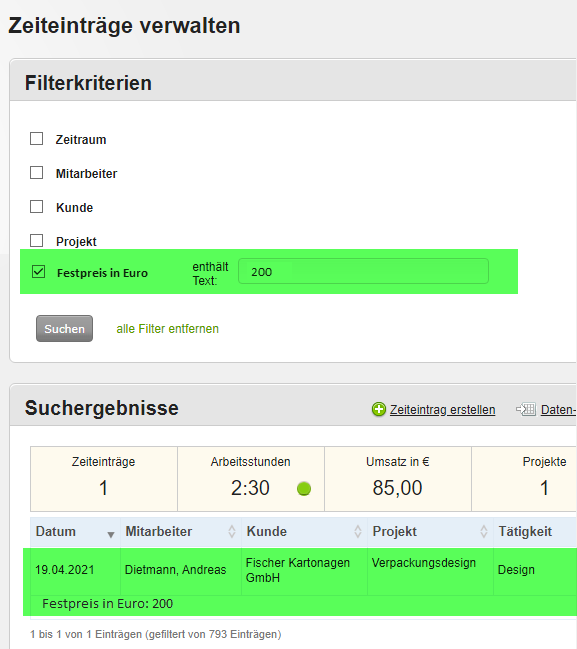Click the Kunde column sort arrows
The image size is (577, 649).
pos(358,531)
